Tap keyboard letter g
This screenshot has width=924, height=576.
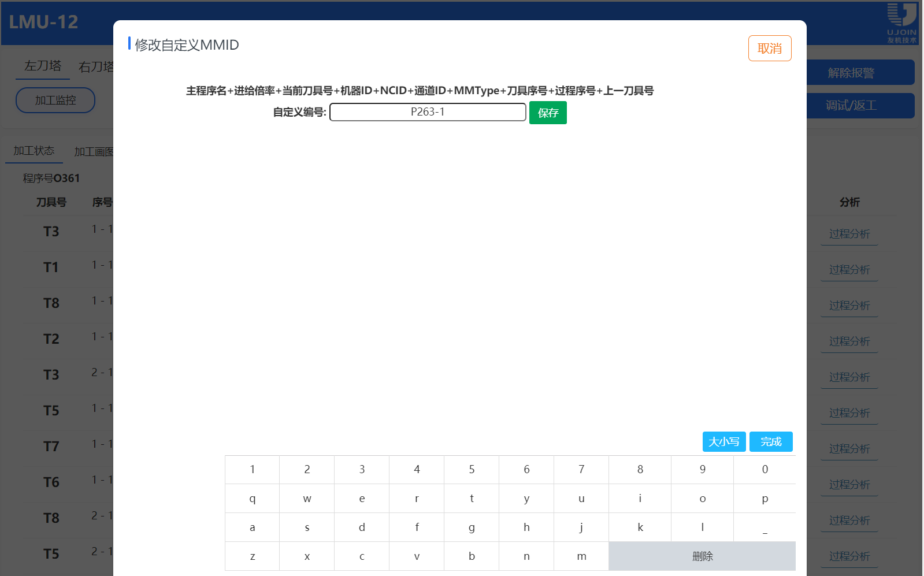pos(472,527)
